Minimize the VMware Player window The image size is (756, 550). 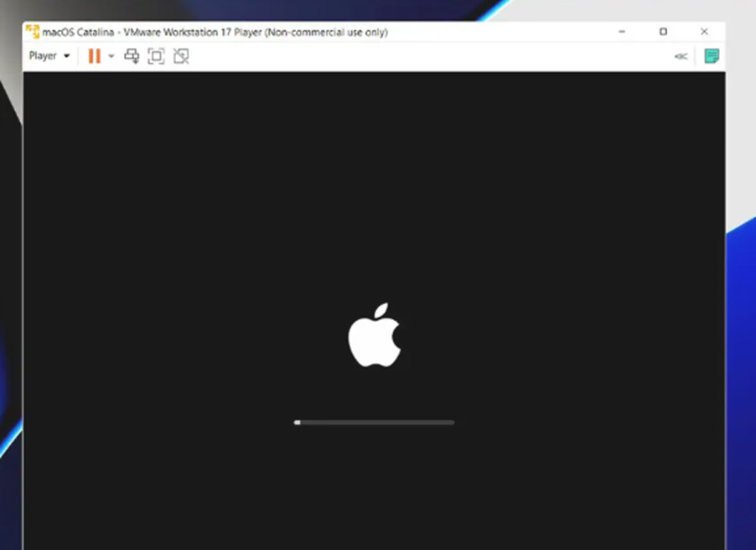tap(622, 32)
